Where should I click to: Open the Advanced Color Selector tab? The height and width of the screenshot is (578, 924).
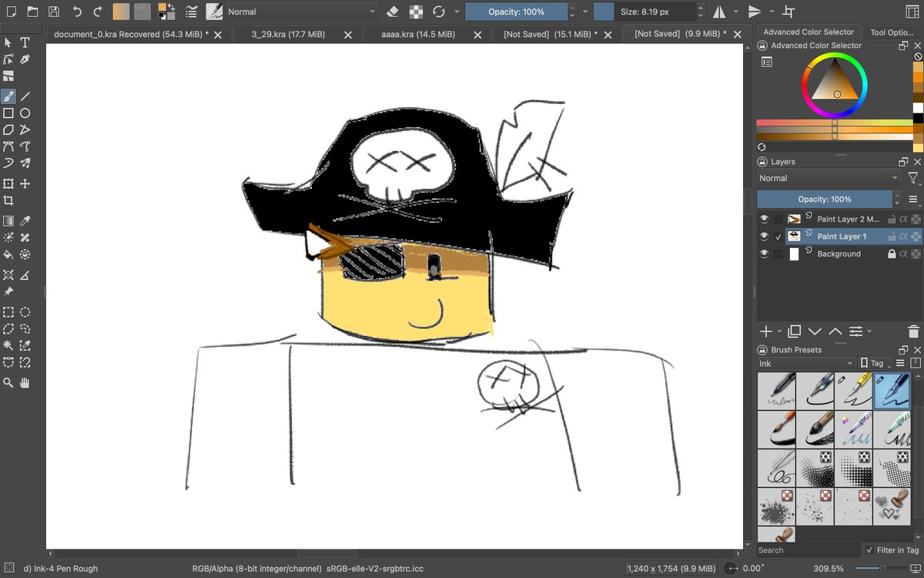pyautogui.click(x=808, y=32)
